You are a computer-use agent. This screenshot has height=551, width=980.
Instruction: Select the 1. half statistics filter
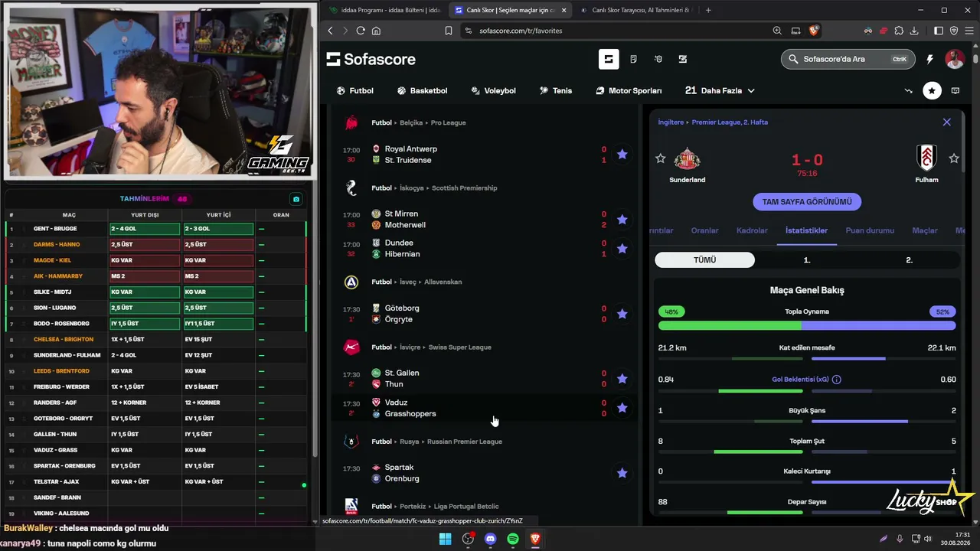coord(806,260)
